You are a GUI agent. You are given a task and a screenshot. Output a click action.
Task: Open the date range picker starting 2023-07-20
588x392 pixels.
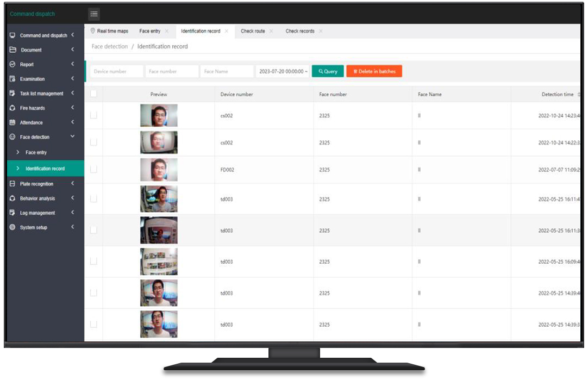[x=282, y=71]
